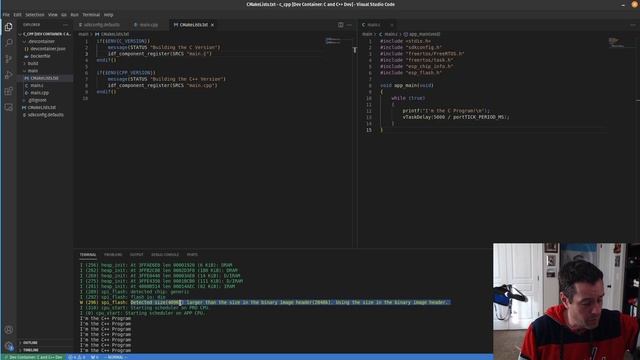The height and width of the screenshot is (360, 640).
Task: Click line 3 idf_component_register in CMakeLists
Action: coord(160,54)
